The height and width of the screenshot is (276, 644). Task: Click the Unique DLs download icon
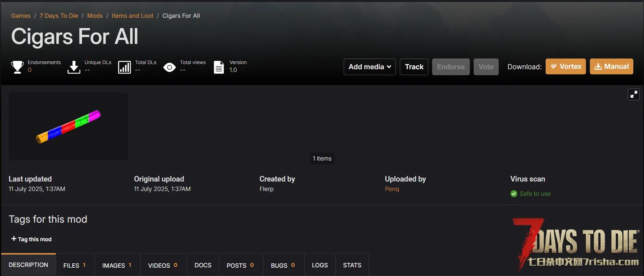tap(74, 67)
